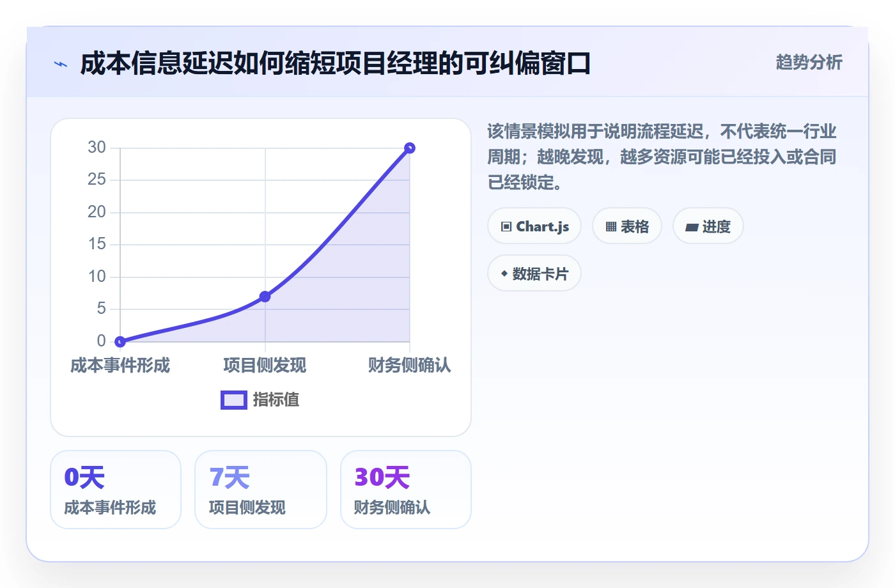The height and width of the screenshot is (588, 895).
Task: Click the 项目侧发现 x-axis label
Action: [265, 366]
